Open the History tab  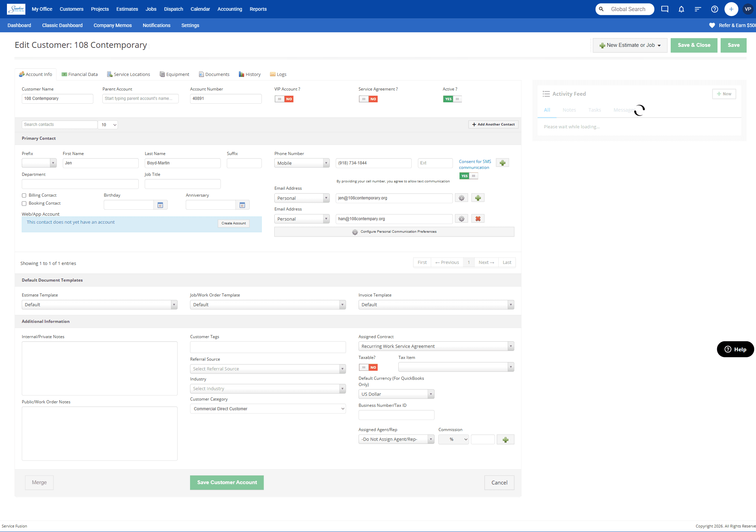tap(250, 75)
